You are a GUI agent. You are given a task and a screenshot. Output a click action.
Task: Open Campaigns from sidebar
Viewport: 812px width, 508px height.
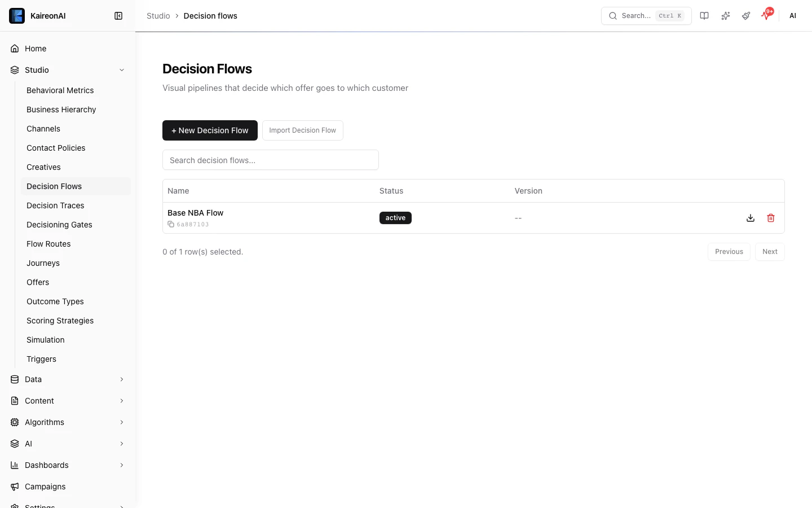(x=68, y=487)
